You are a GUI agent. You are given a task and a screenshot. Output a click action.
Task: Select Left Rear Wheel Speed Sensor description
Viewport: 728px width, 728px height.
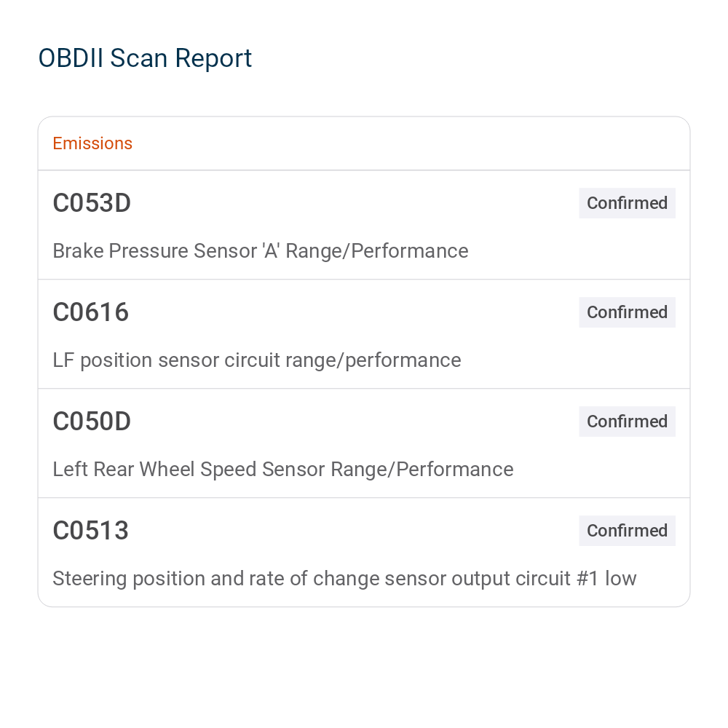pos(283,470)
